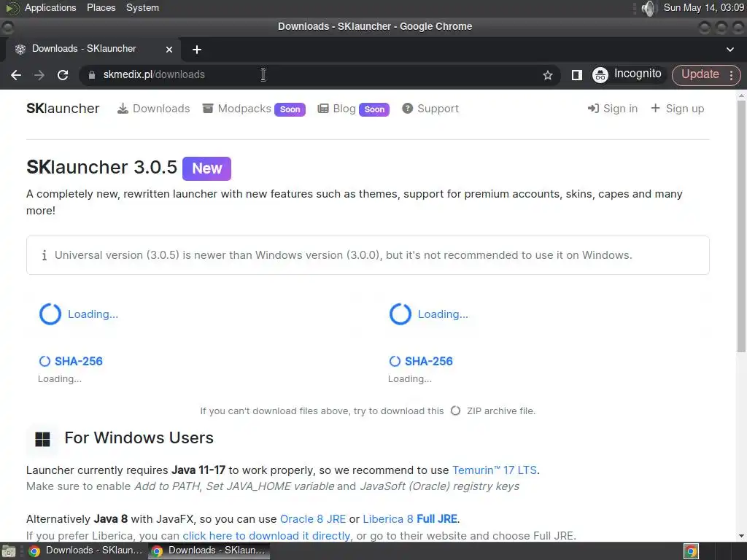The height and width of the screenshot is (560, 747).
Task: Click Chrome icon in bottom-right tray
Action: (691, 551)
